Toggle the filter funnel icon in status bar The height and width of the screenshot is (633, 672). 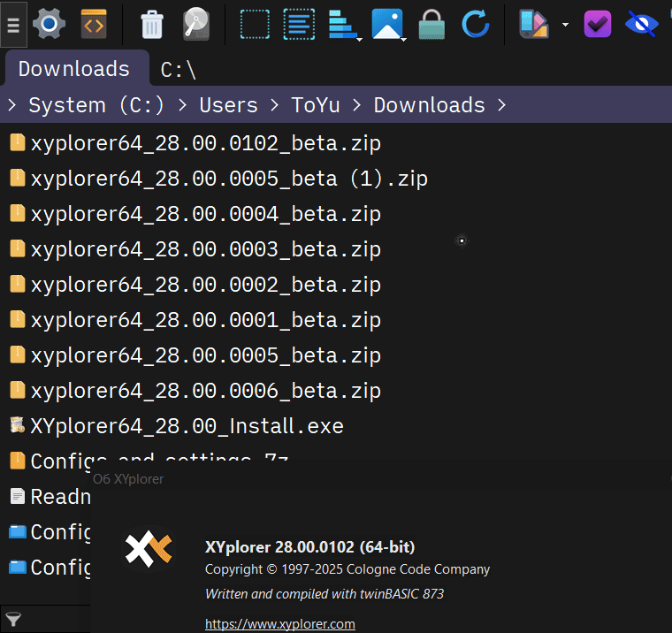coord(13,619)
